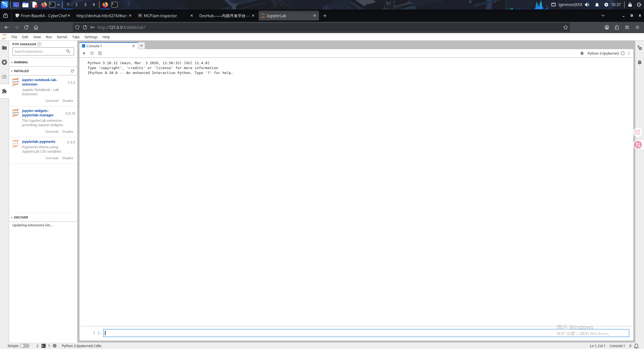Open the Settings menu

91,37
